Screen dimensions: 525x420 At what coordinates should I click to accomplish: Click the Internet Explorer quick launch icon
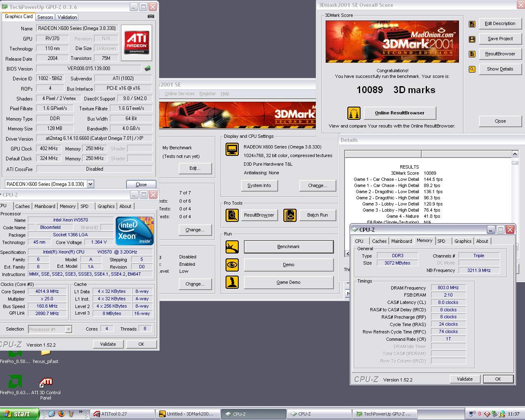52,414
